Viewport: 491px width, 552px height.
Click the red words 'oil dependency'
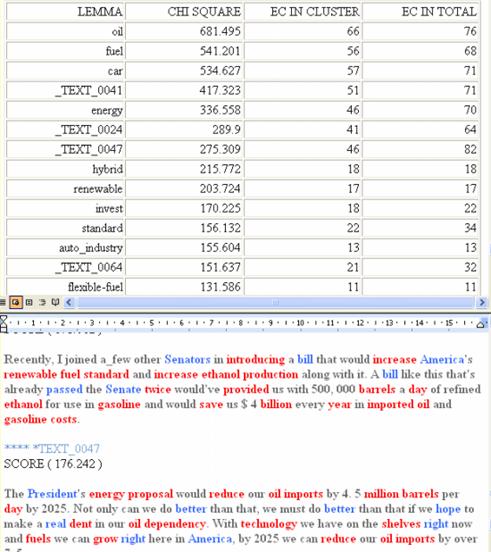pos(167,524)
